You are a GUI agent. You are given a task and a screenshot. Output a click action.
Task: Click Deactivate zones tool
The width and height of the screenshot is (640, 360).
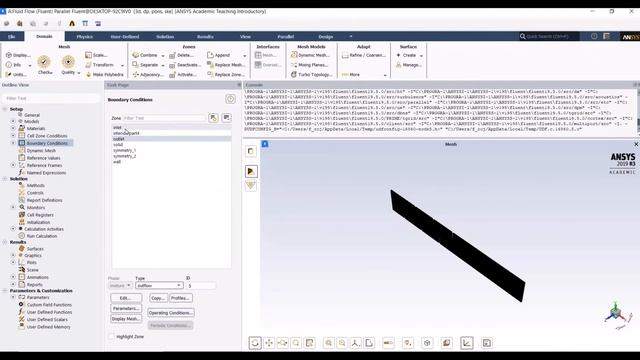pos(185,64)
